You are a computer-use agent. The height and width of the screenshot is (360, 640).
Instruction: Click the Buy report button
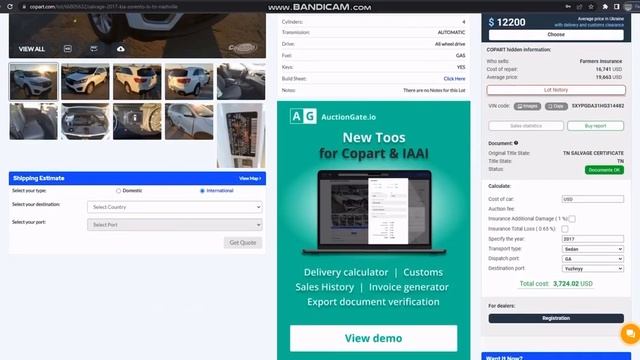point(595,126)
